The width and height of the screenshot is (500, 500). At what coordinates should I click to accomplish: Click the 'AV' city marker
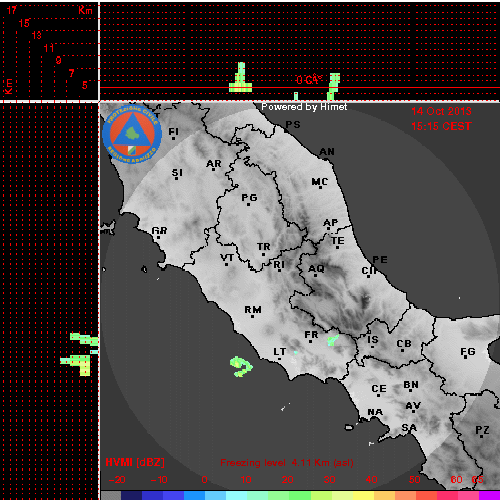tap(413, 407)
